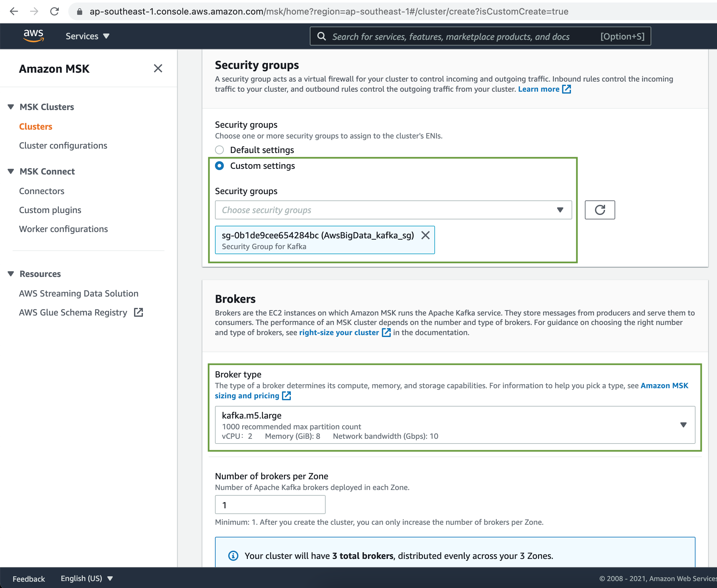Remove the AwsBigData_kafka_sg security group
Screen dimensions: 717x588
click(x=426, y=235)
